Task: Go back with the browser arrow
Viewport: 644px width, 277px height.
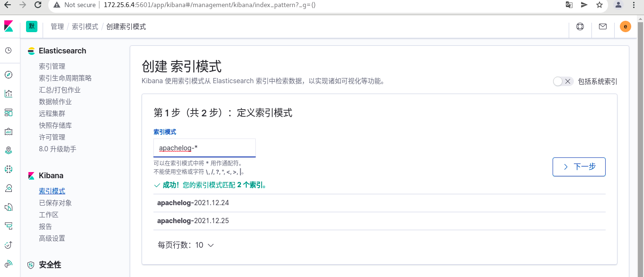Action: pyautogui.click(x=7, y=5)
